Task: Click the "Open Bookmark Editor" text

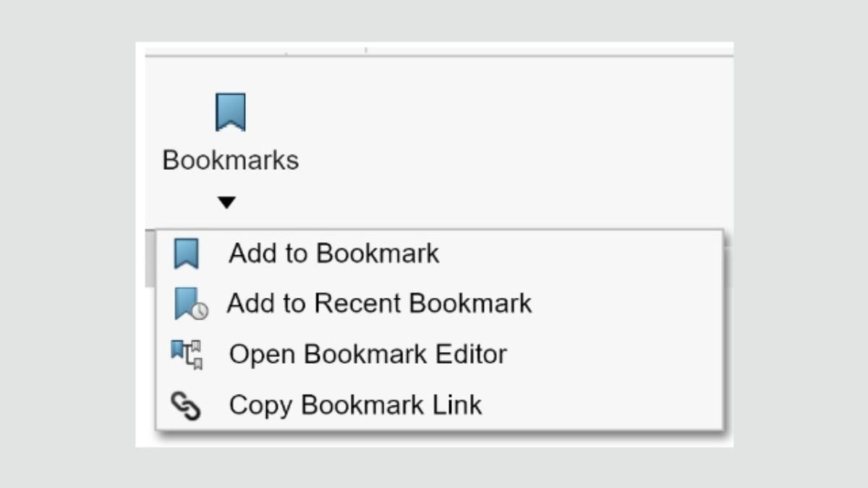Action: 367,354
